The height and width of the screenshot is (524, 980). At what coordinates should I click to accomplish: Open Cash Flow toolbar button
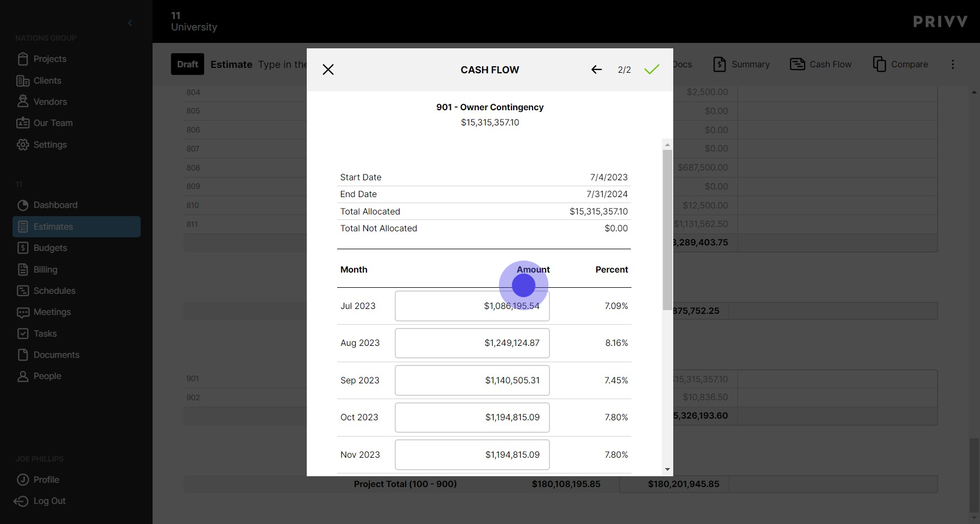point(820,64)
